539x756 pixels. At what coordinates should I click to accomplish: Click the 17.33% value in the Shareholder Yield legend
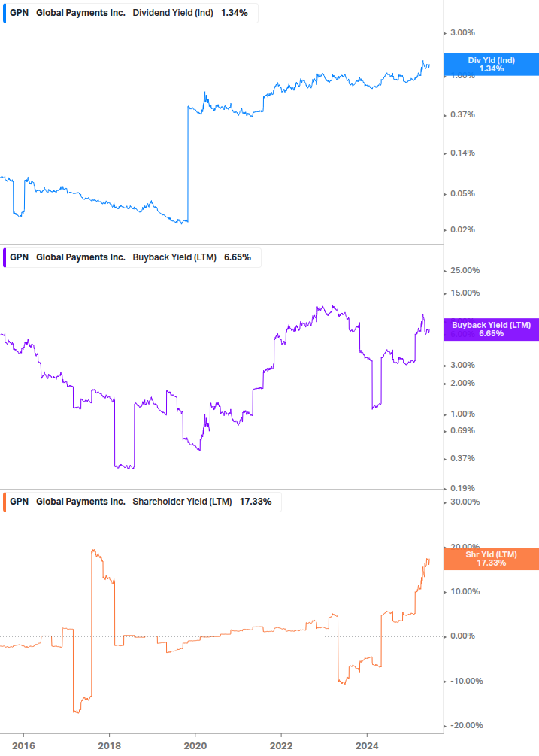pyautogui.click(x=256, y=502)
